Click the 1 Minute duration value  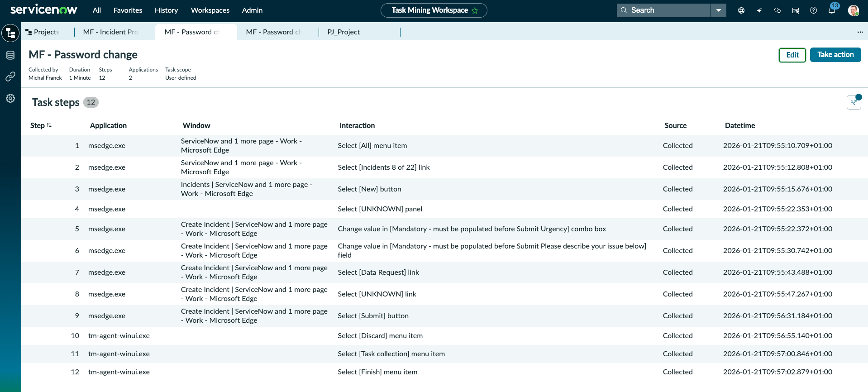[80, 78]
